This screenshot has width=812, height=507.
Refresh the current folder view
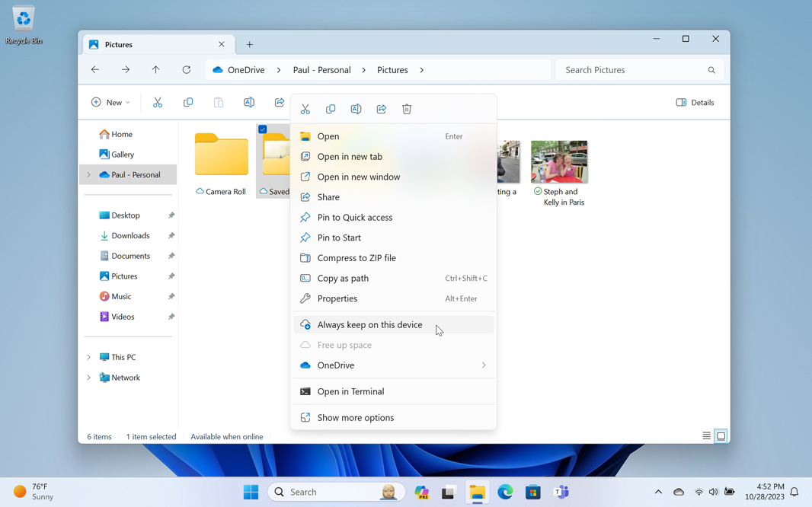[187, 70]
